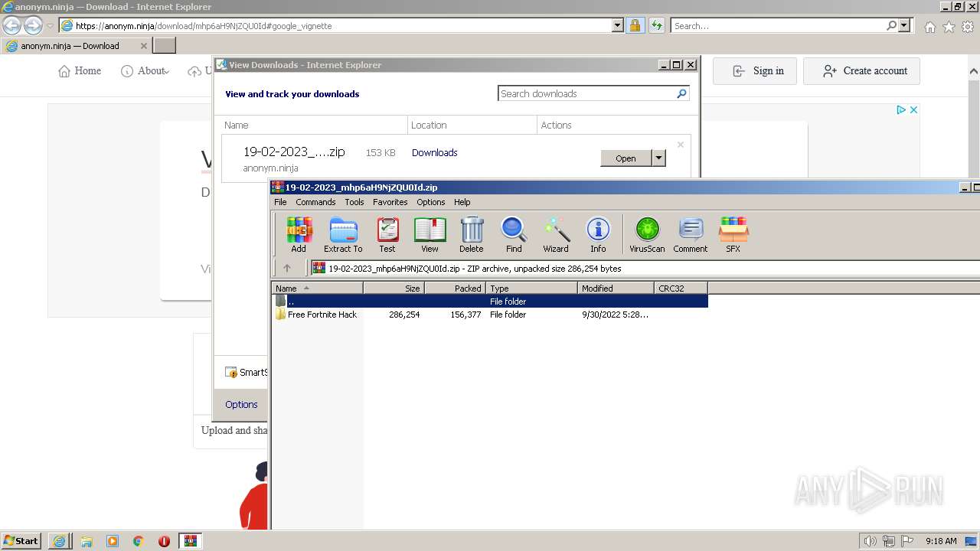Sort by CRC32 column header

click(x=681, y=289)
